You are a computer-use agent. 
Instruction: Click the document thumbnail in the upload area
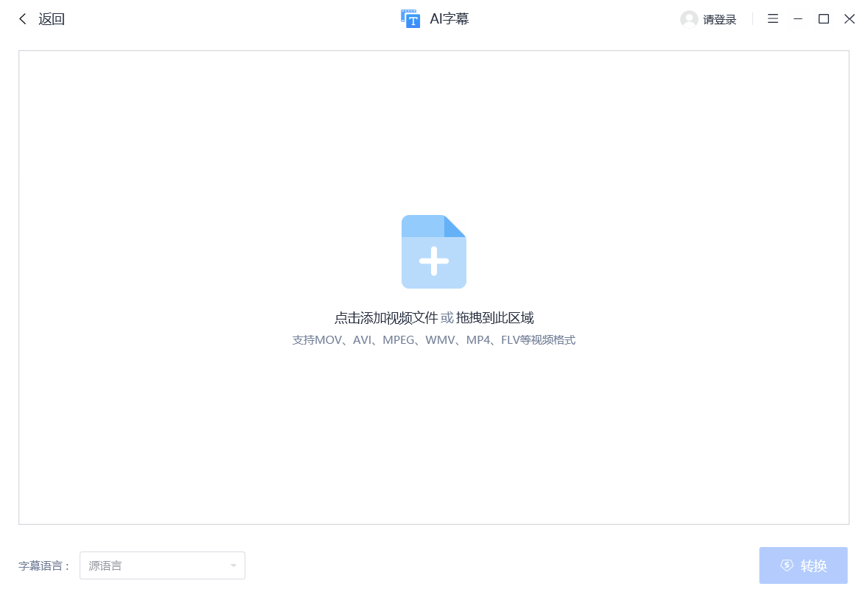point(433,251)
